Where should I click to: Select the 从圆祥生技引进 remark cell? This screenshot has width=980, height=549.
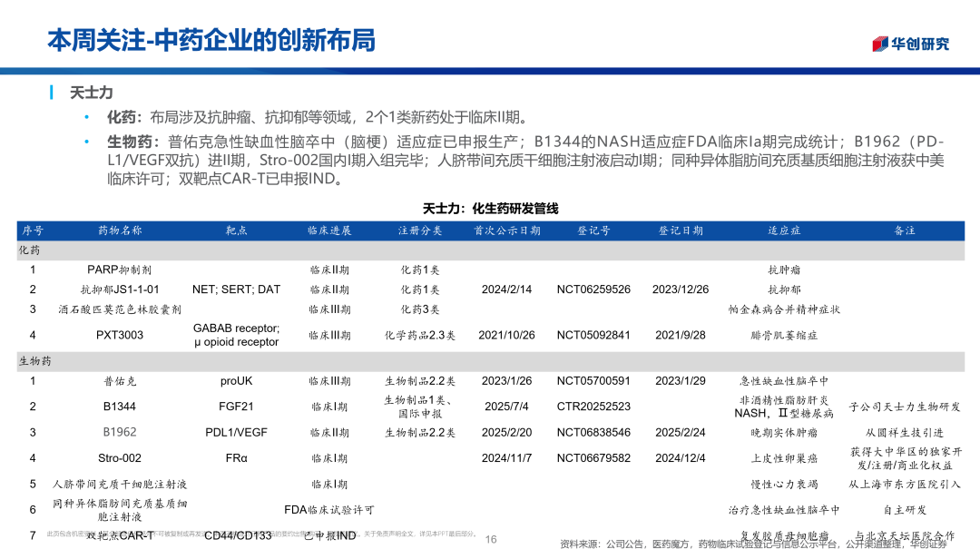pos(905,433)
